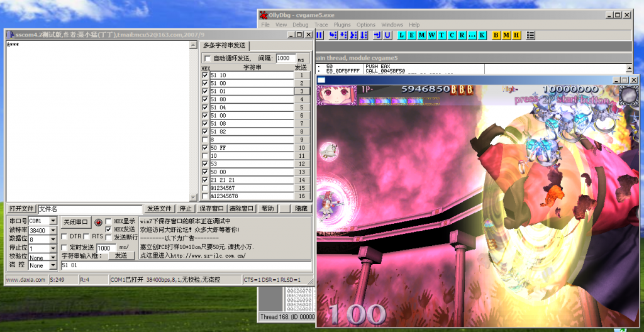Open OllyDbg Windows list (W icon)
644x332 pixels.
[432, 35]
